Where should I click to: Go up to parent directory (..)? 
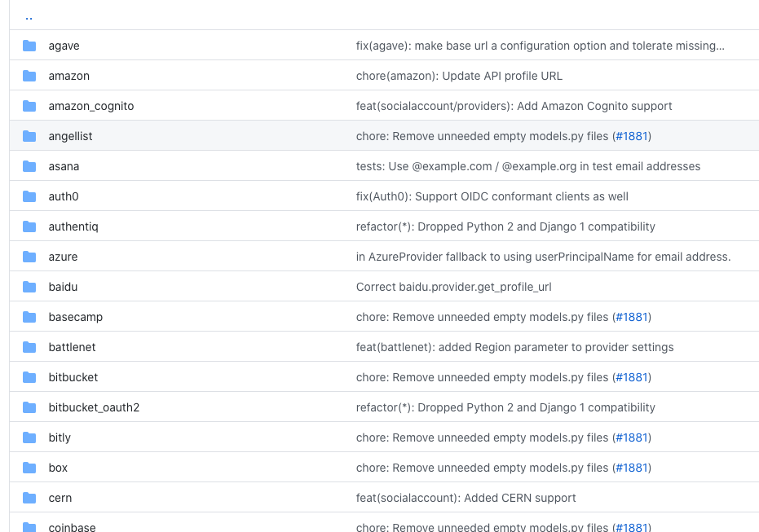pos(29,16)
